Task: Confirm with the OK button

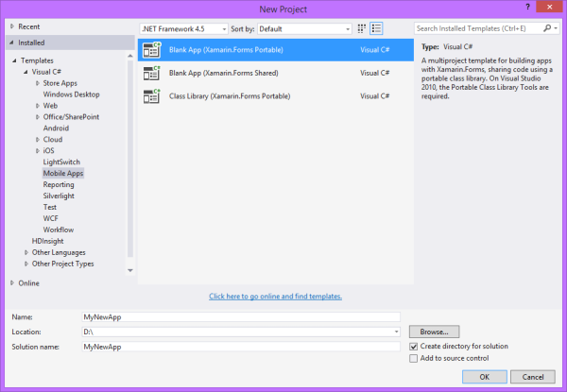Action: coord(485,377)
